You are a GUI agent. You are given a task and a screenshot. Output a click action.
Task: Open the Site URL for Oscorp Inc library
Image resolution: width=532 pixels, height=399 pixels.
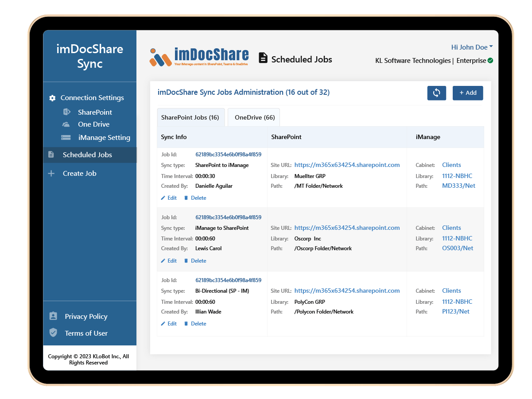[347, 228]
